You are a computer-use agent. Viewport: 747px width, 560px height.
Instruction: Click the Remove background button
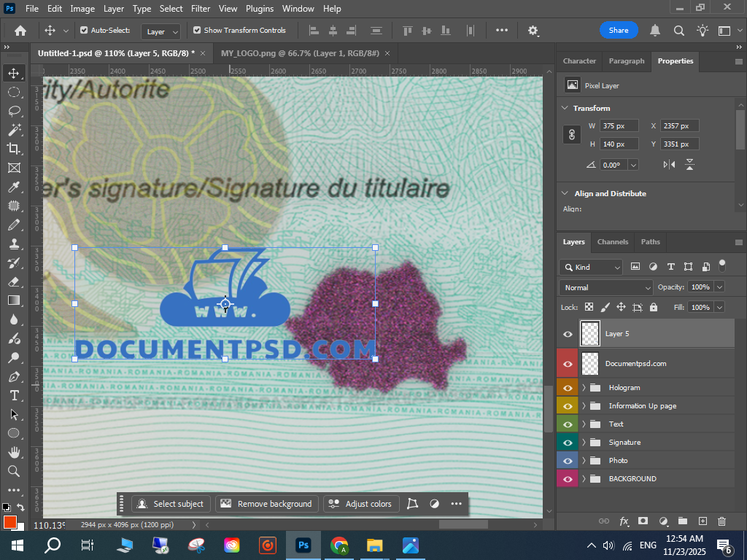[x=267, y=504]
